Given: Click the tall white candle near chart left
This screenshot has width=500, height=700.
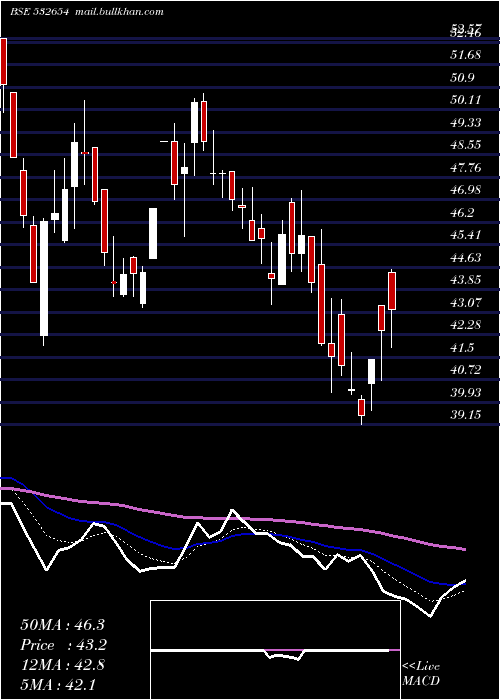Looking at the screenshot, I should point(44,278).
